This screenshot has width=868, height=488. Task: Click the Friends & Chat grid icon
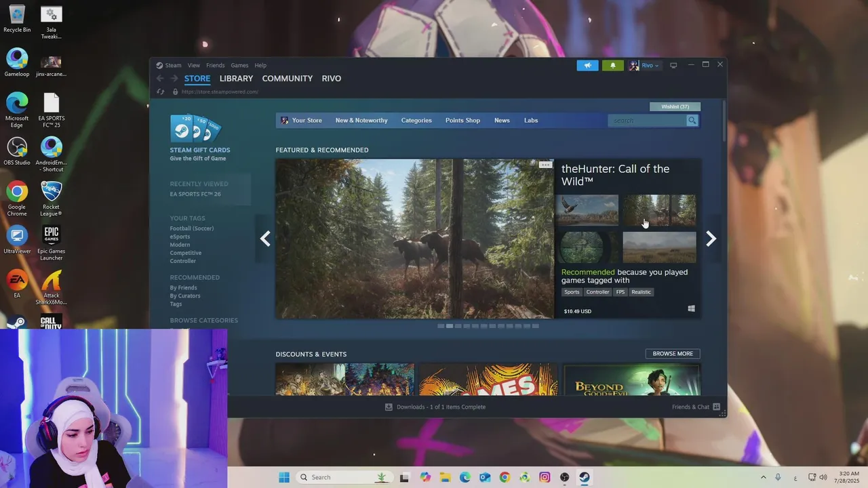tap(716, 407)
